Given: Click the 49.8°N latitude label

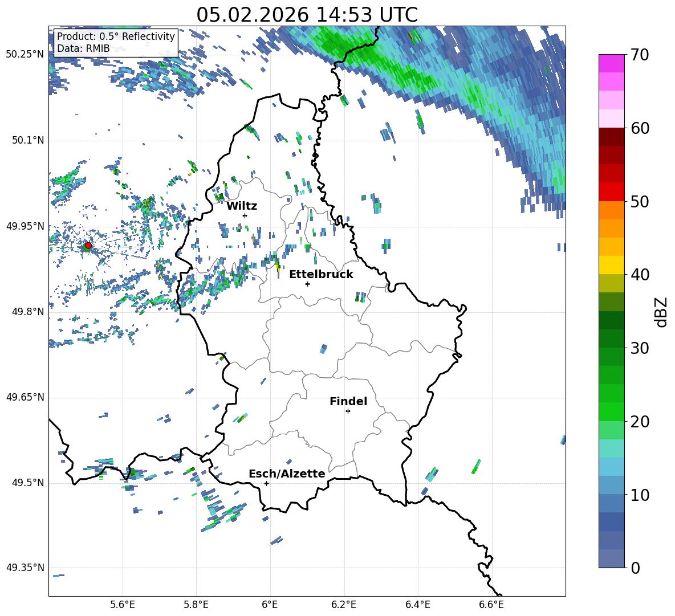Looking at the screenshot, I should point(28,312).
